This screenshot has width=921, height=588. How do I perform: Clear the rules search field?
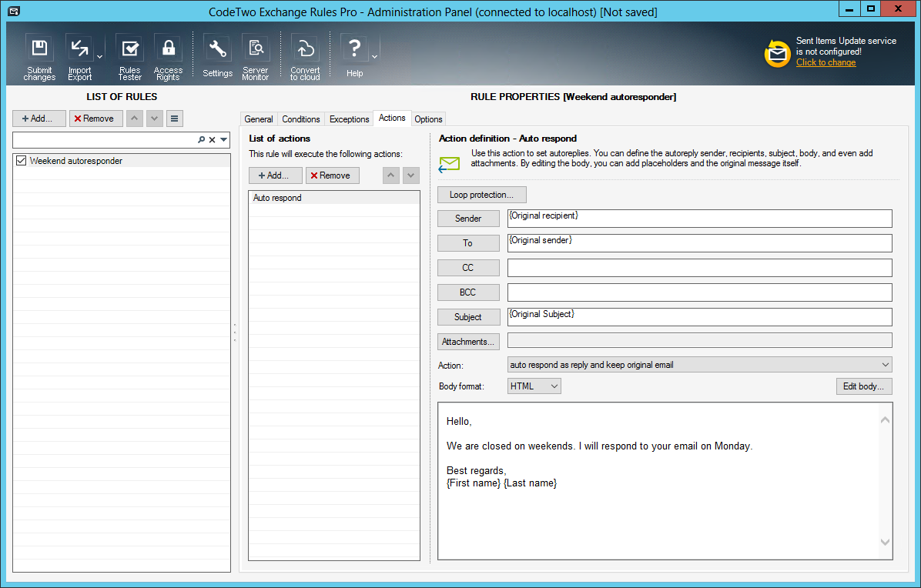point(212,139)
